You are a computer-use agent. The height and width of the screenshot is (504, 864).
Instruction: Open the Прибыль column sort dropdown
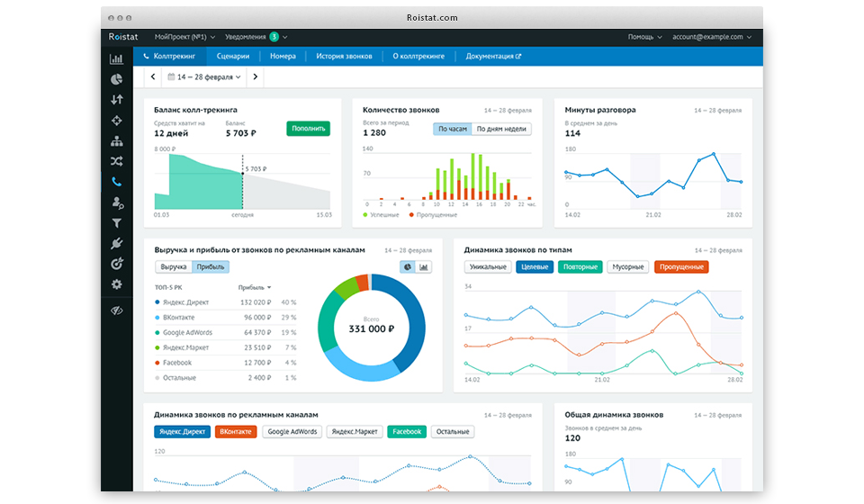point(255,287)
